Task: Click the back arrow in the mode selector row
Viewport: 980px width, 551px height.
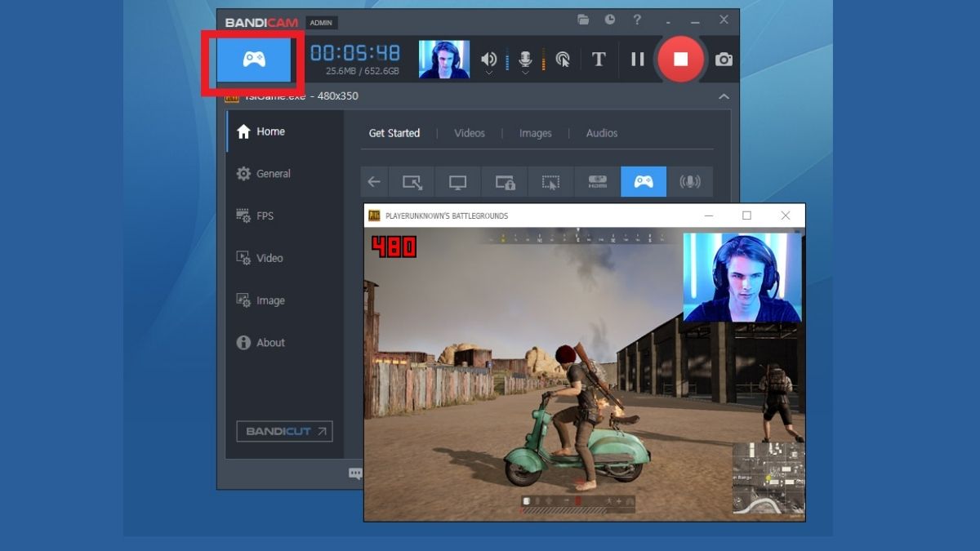Action: tap(374, 182)
